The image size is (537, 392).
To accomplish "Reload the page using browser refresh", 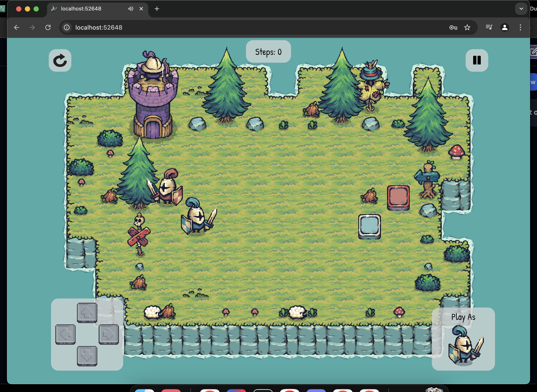I will pyautogui.click(x=48, y=27).
